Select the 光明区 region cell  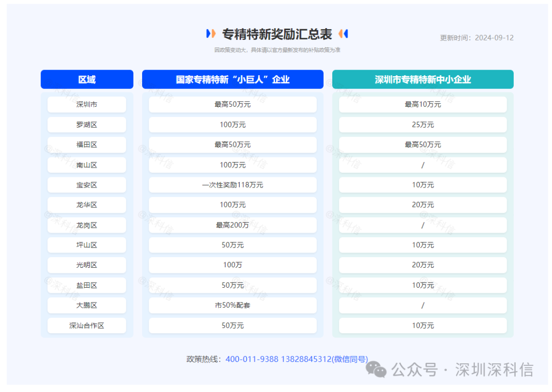[x=87, y=265]
